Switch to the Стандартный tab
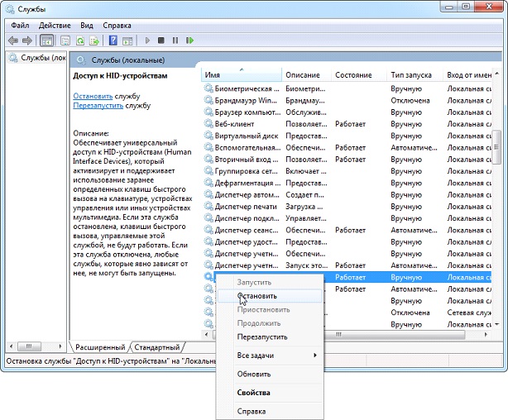508x420 pixels. 156,347
